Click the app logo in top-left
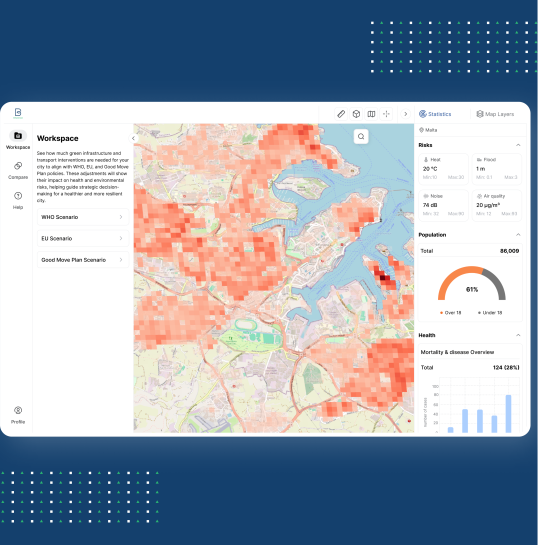The height and width of the screenshot is (545, 545). [x=18, y=113]
